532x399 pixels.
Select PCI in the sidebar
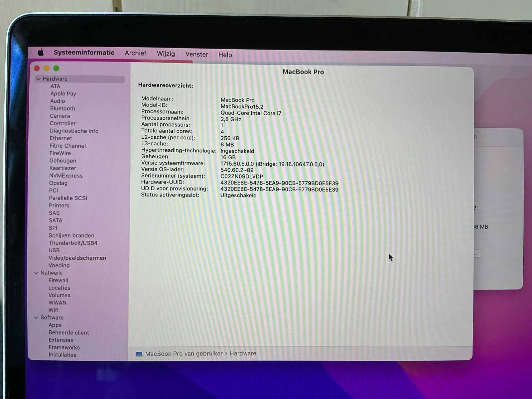[54, 191]
